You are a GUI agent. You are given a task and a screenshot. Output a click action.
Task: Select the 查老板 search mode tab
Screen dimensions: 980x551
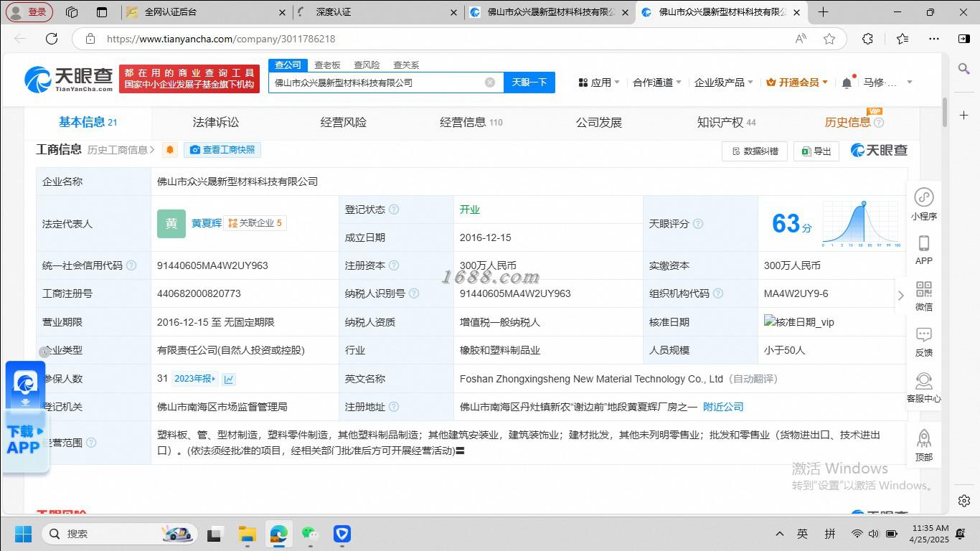(327, 65)
